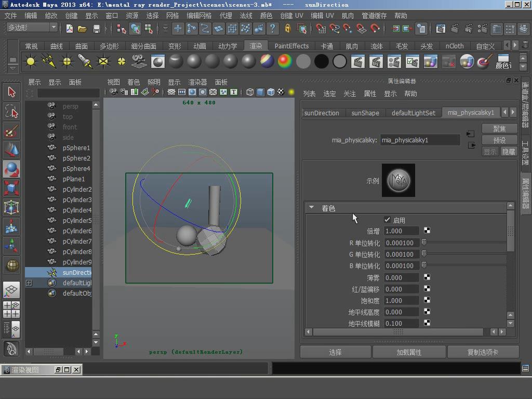Switch to the sunShape tab
Screen dimensions: 532x399
click(x=365, y=113)
